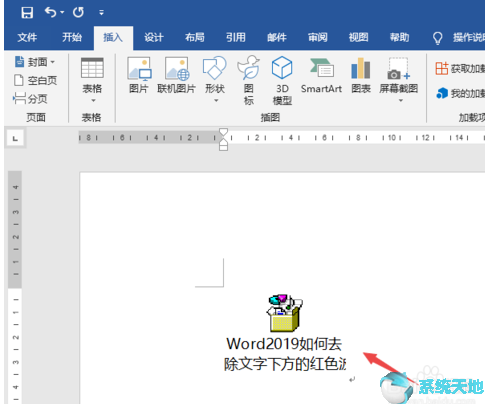Image resolution: width=485 pixels, height=404 pixels.
Task: Click the first line indent marker on ruler
Action: [224, 132]
